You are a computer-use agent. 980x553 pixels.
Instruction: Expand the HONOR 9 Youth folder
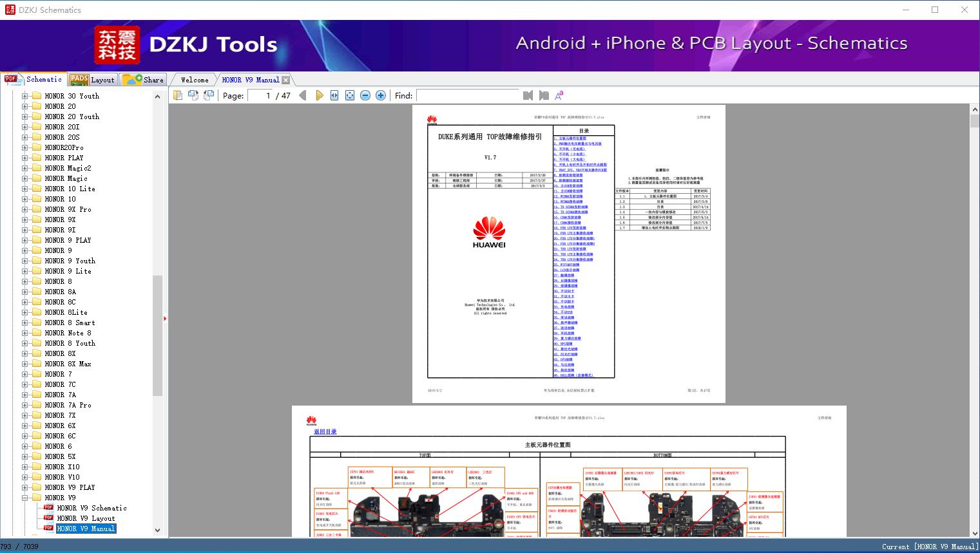[x=24, y=261]
